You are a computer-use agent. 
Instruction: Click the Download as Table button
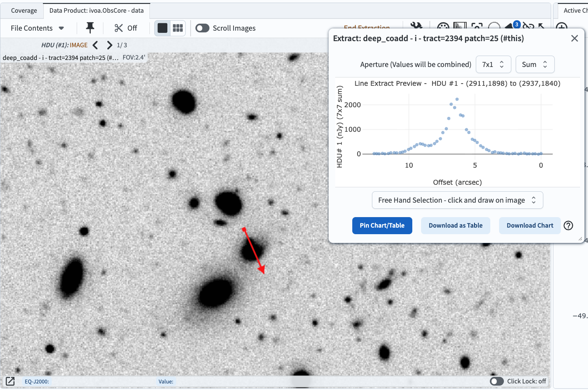click(455, 225)
